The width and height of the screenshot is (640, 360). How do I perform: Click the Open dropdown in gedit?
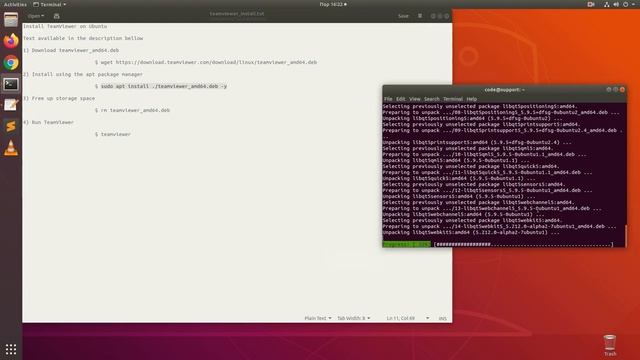click(x=36, y=16)
